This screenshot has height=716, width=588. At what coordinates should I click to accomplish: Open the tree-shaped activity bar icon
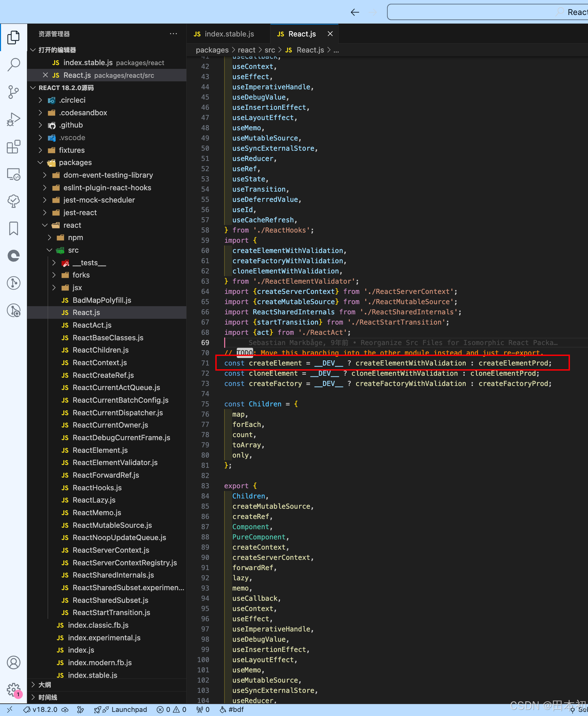point(13,201)
